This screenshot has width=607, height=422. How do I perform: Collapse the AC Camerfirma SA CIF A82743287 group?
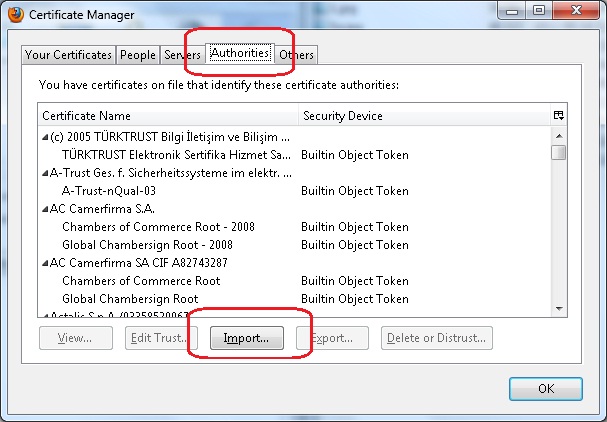(x=44, y=263)
